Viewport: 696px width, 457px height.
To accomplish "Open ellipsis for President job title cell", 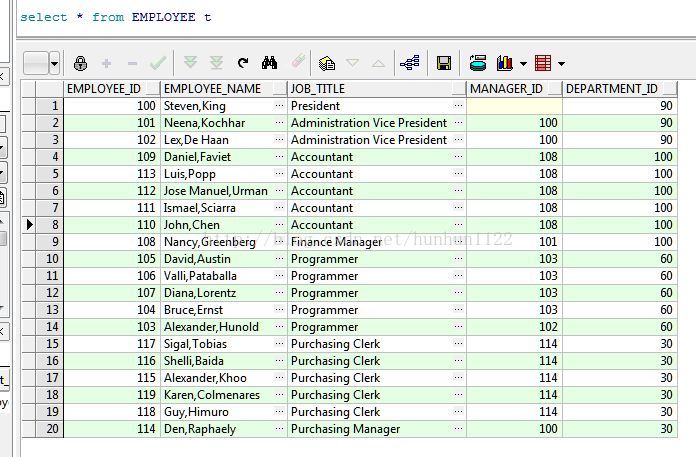I will (x=459, y=106).
